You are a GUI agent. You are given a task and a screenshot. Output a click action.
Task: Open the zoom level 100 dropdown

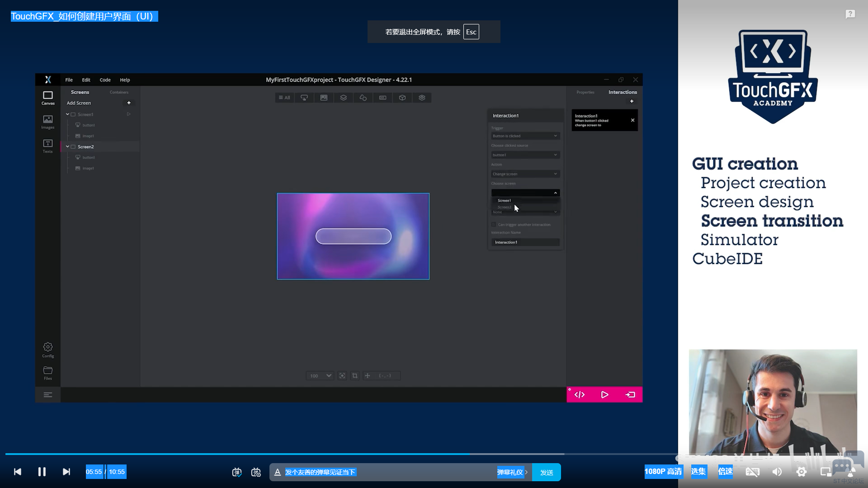click(x=320, y=376)
